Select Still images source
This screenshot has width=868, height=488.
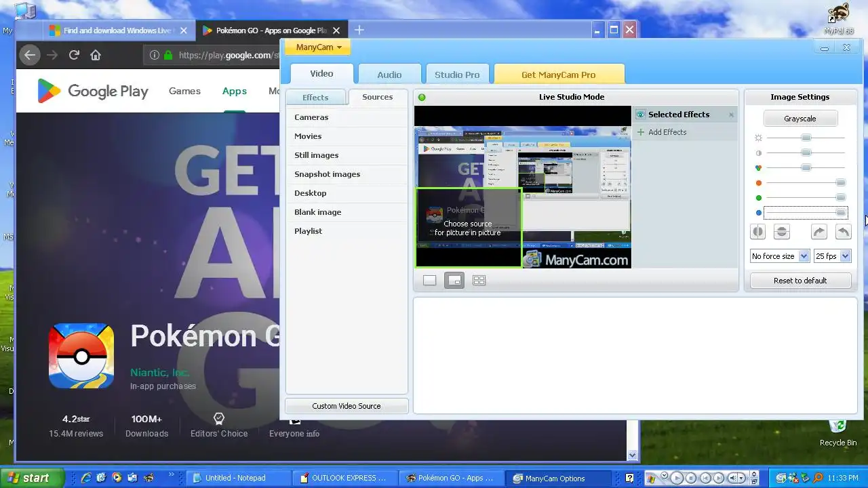(x=346, y=155)
